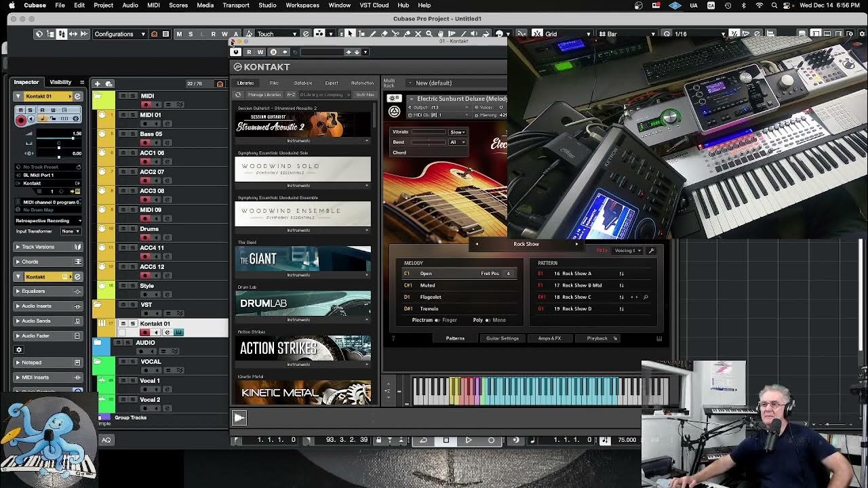Open the VST Cloud menu
This screenshot has height=488, width=868.
click(x=374, y=5)
